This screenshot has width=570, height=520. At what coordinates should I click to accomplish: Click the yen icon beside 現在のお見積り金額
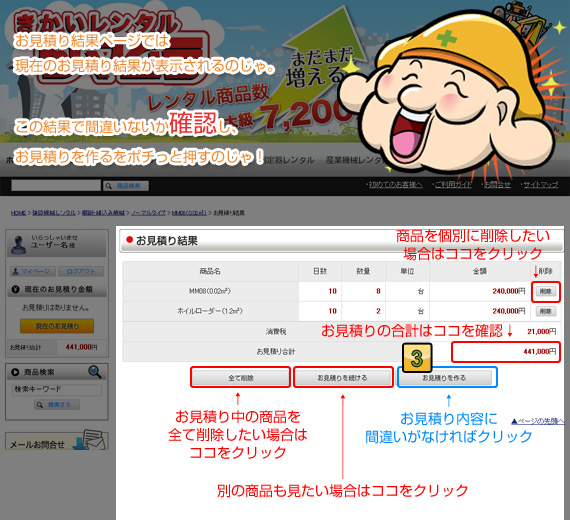[15, 289]
